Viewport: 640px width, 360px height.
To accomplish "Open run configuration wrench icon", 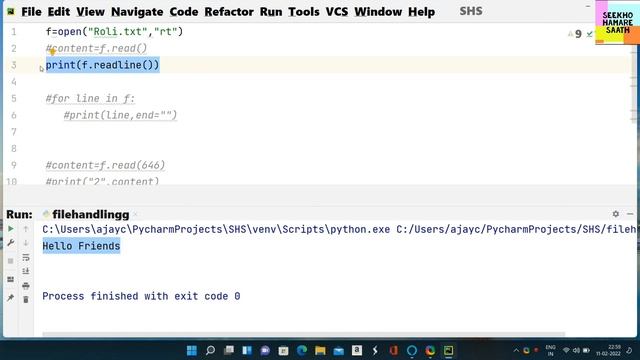I will pos(11,243).
